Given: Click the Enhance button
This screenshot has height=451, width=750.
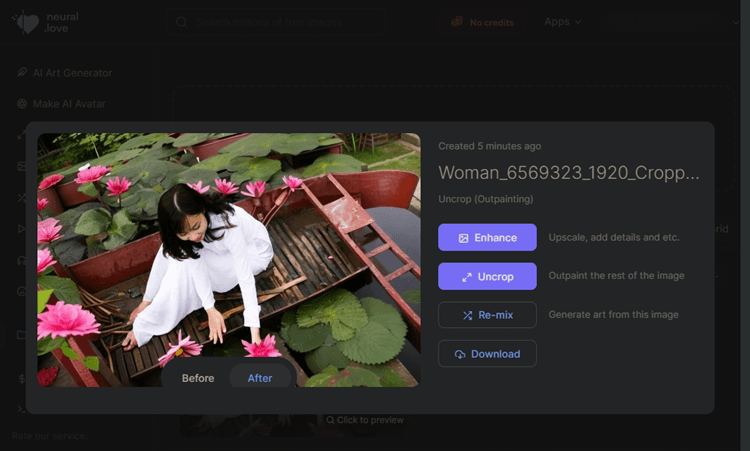Looking at the screenshot, I should [487, 237].
